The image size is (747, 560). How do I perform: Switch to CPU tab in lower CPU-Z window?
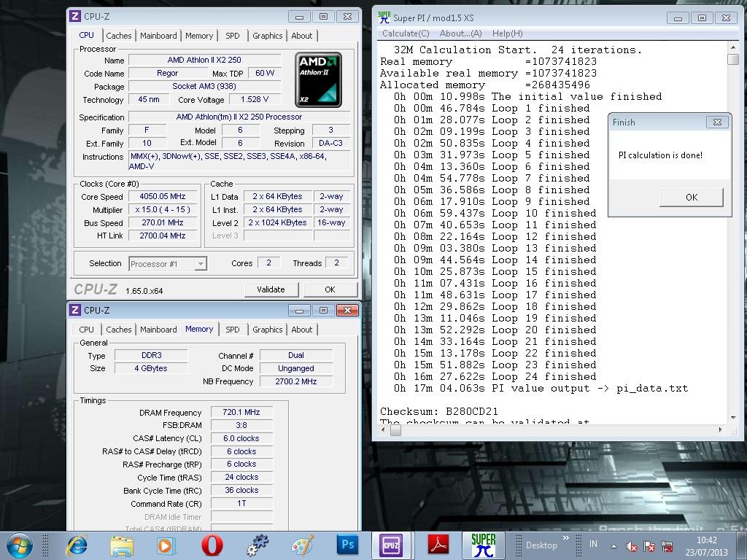(86, 330)
